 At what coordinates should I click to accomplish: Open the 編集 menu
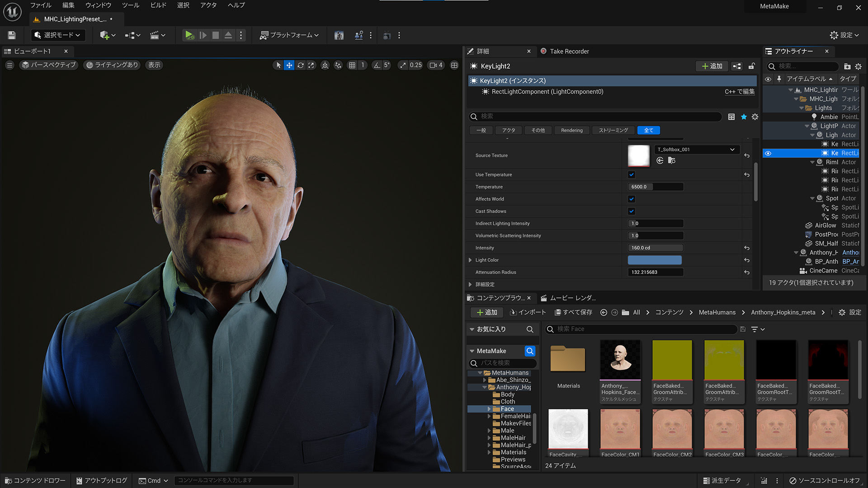point(68,5)
